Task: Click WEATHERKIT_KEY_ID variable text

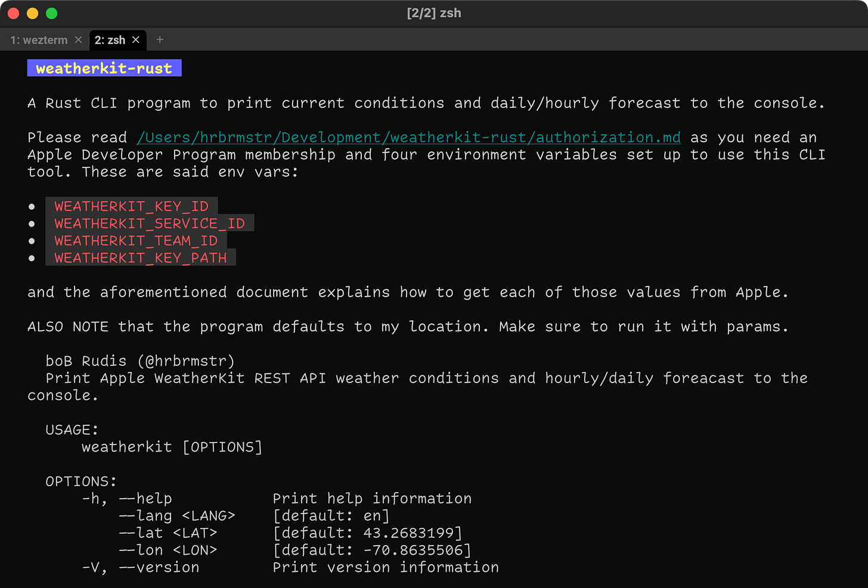Action: pos(132,206)
